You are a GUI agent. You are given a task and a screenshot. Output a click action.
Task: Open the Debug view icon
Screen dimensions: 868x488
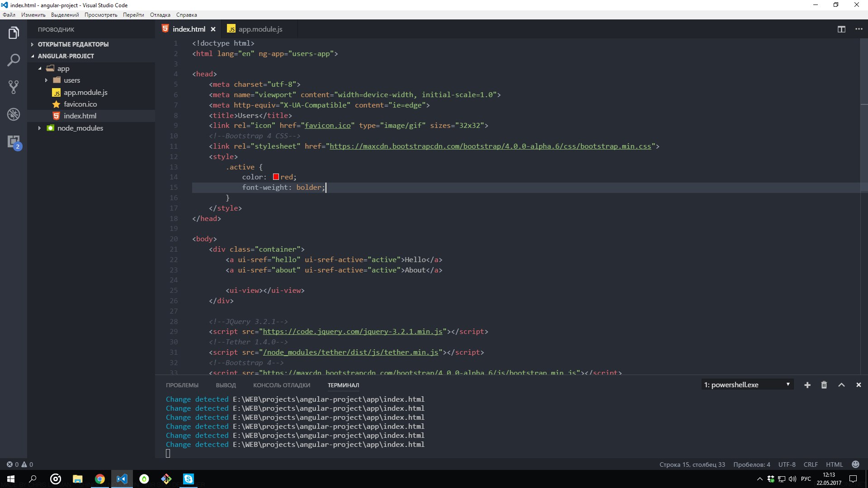pyautogui.click(x=14, y=114)
